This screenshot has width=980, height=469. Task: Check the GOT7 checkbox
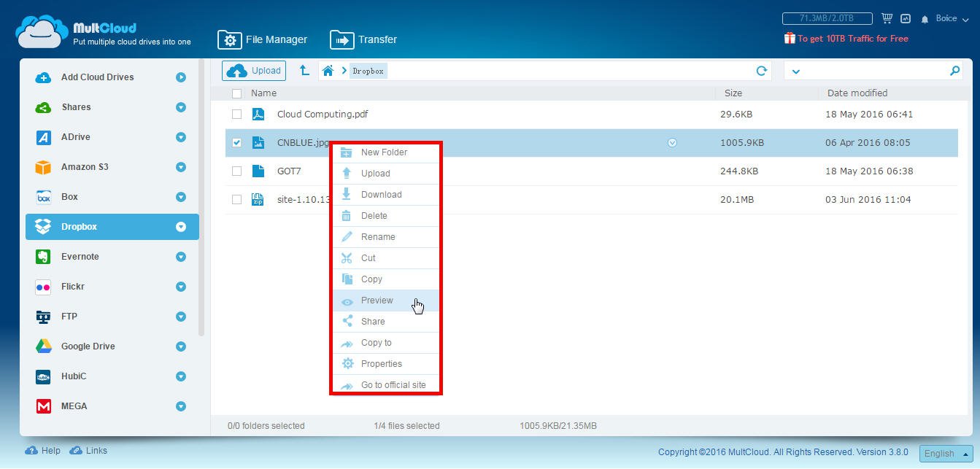click(236, 171)
